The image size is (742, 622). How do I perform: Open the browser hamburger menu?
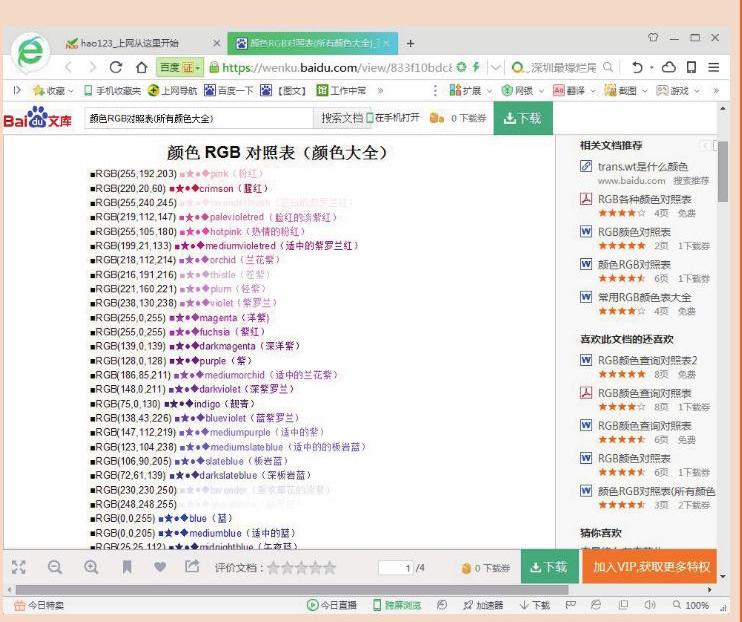pyautogui.click(x=714, y=67)
